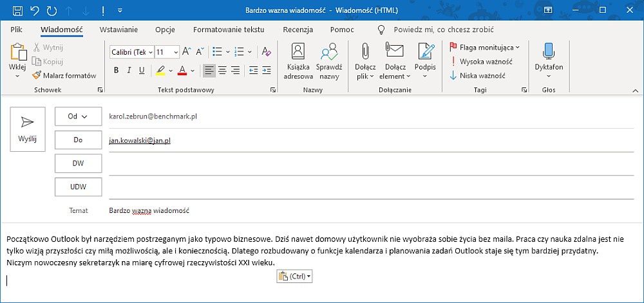The width and height of the screenshot is (644, 303).
Task: Toggle bold formatting
Action: point(116,71)
